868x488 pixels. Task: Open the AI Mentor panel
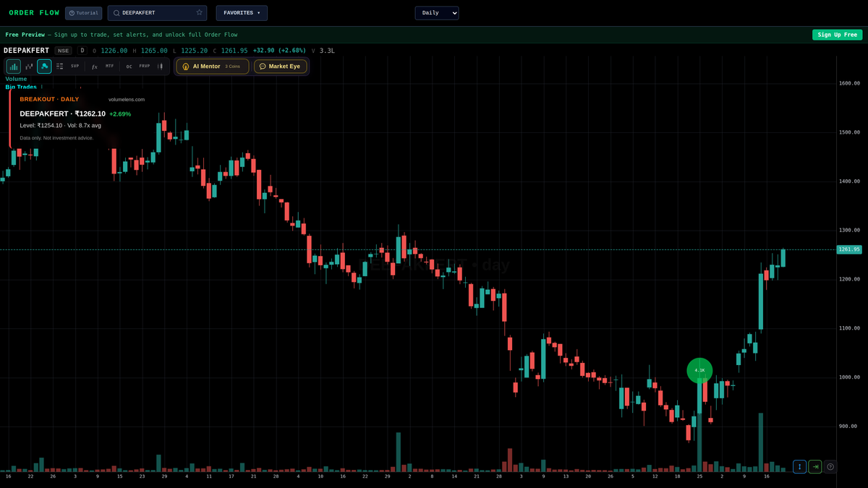(211, 66)
